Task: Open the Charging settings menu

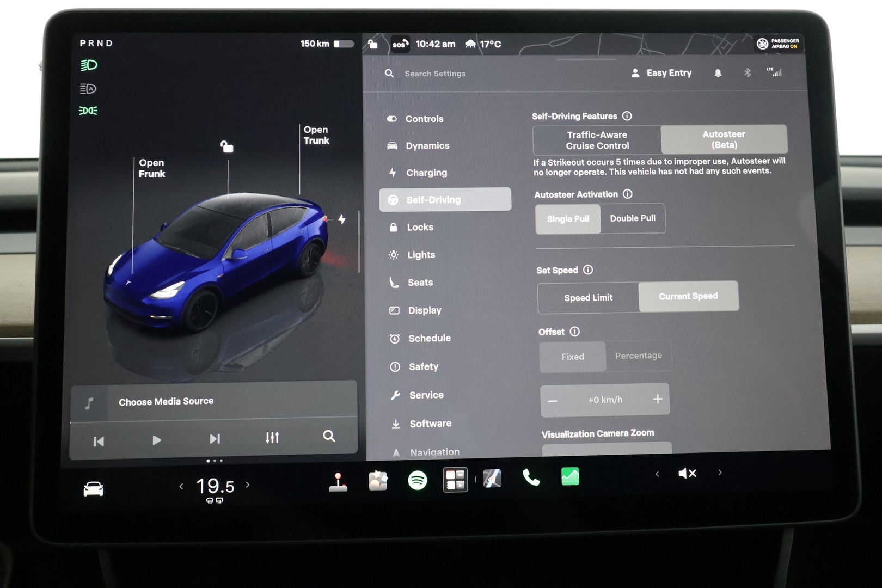Action: (418, 173)
